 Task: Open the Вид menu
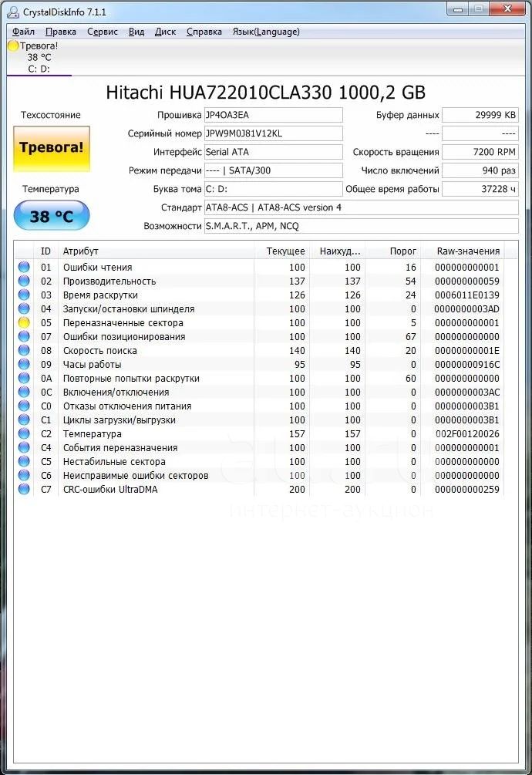136,32
